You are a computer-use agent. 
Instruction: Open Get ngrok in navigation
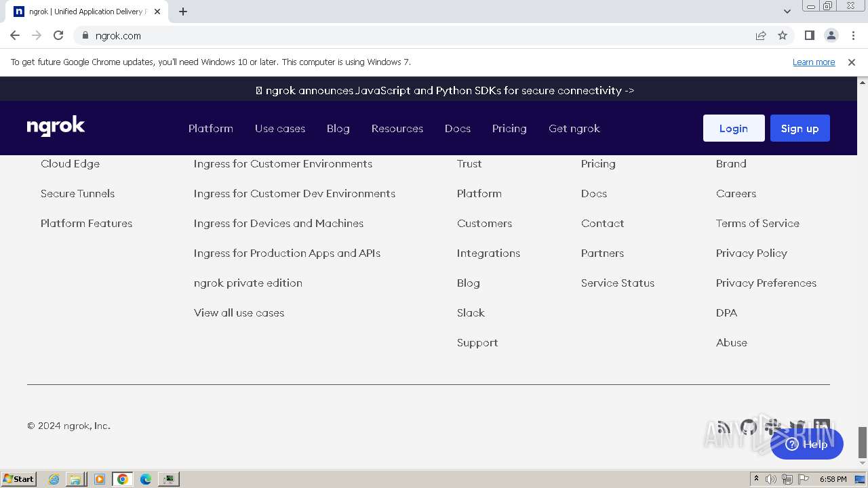[574, 128]
